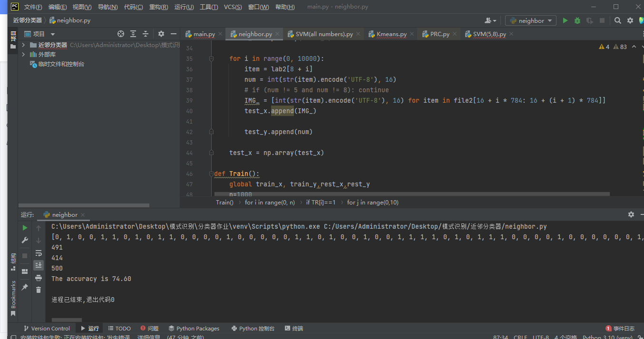The width and height of the screenshot is (644, 339).
Task: Click locate-file crosshair icon in project panel
Action: tap(121, 34)
